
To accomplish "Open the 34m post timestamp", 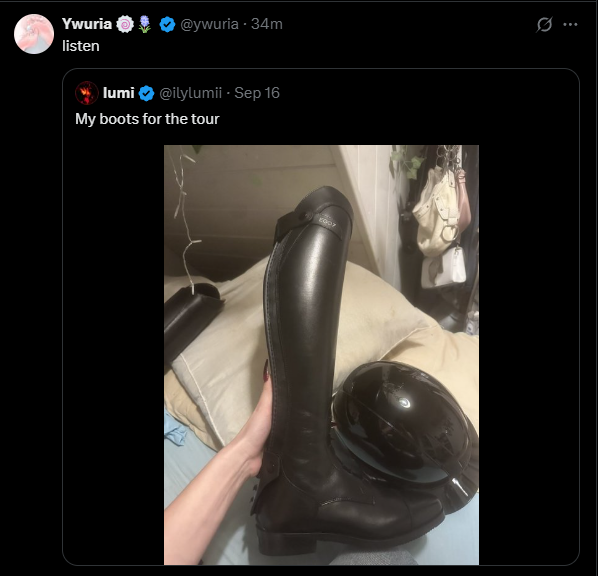I will point(267,24).
